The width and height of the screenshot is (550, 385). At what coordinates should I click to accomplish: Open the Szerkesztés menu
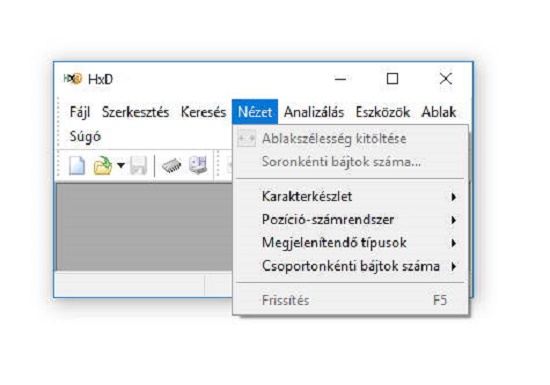(x=135, y=112)
